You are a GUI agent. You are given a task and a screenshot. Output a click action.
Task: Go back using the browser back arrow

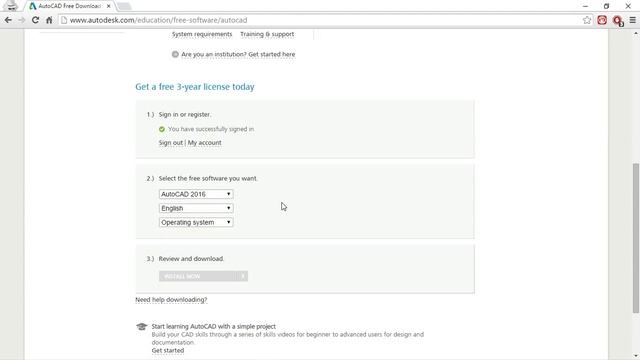(8, 20)
